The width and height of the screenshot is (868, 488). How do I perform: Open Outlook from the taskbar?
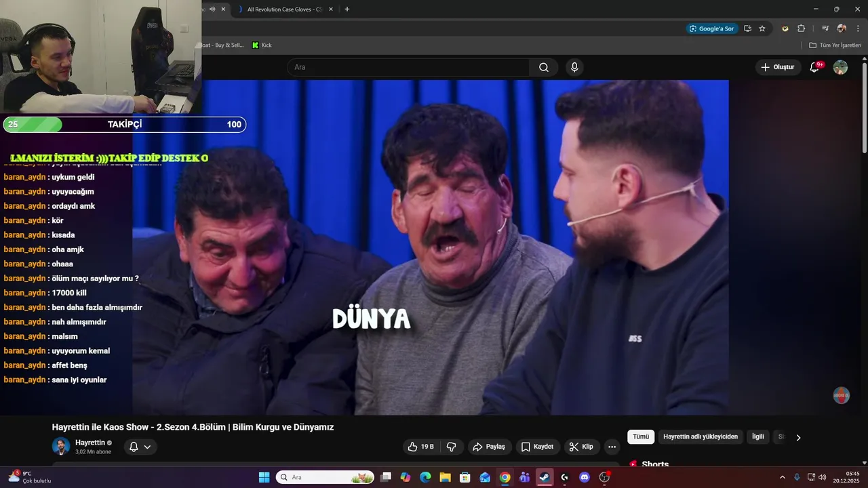[x=485, y=477]
